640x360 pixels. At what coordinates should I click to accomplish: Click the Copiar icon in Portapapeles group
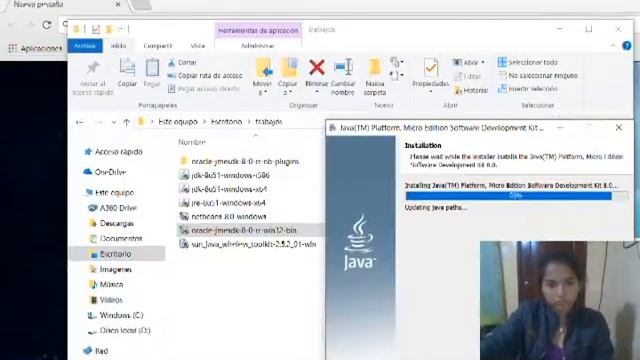127,67
